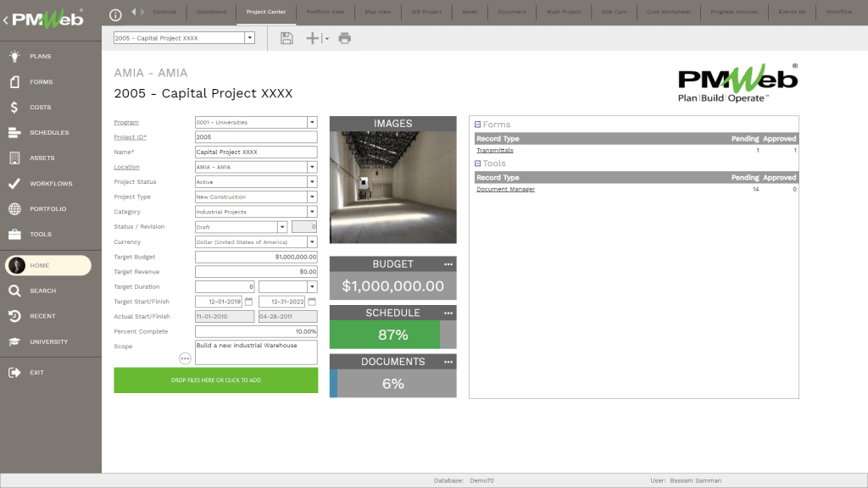Viewport: 868px width, 488px height.
Task: Click the Save disk icon in toolbar
Action: coord(287,38)
